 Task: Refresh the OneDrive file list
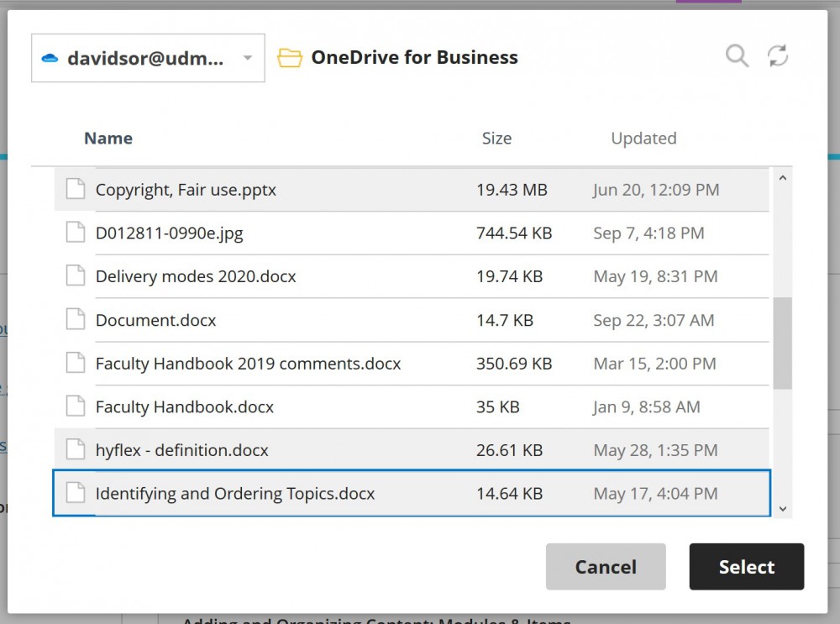click(778, 56)
